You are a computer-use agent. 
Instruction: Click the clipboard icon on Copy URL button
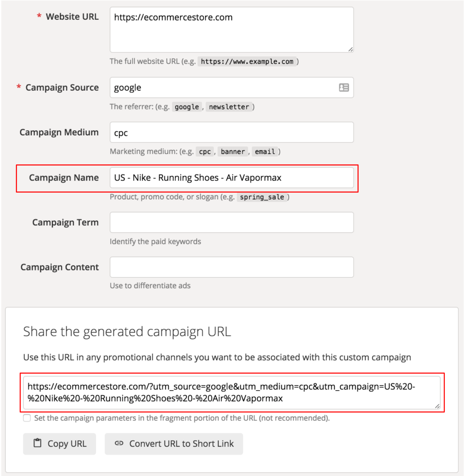[x=38, y=442]
